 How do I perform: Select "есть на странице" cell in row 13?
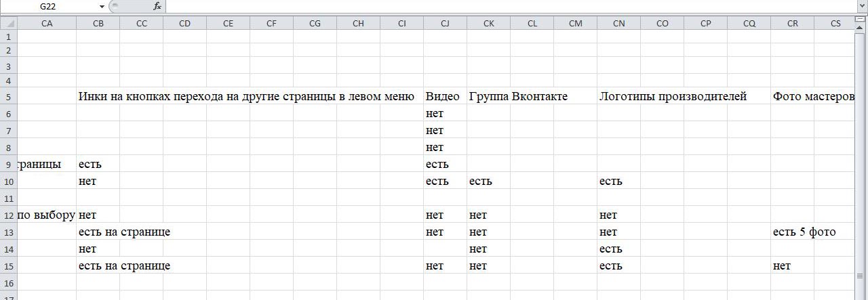click(98, 232)
